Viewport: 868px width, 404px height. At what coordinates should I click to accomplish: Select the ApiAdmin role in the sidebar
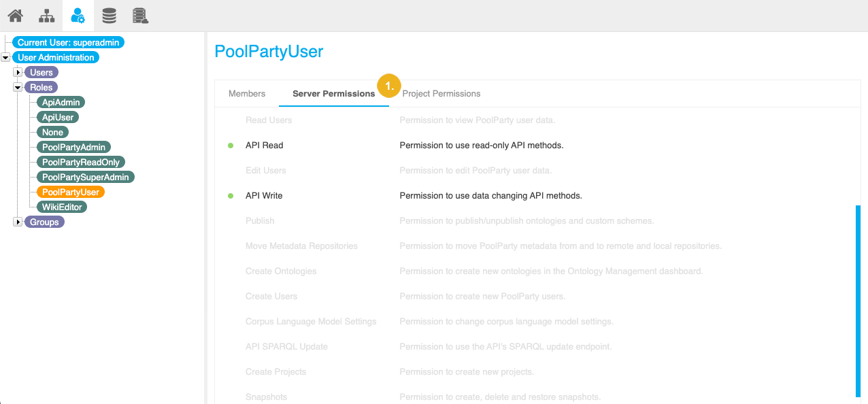point(61,102)
